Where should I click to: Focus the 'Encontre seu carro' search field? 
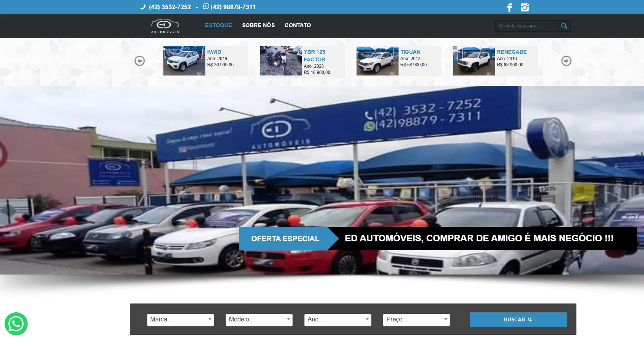pos(526,26)
